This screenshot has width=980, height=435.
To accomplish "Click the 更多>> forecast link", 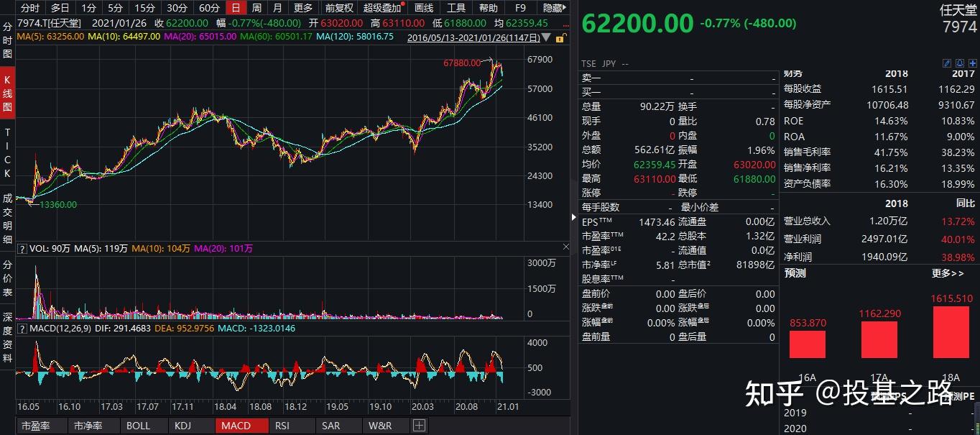I will point(948,273).
